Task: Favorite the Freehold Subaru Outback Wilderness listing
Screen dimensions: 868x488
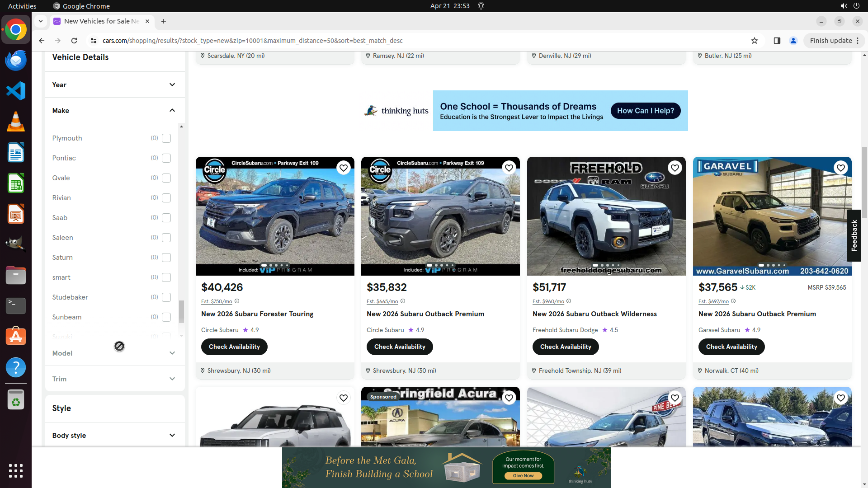Action: 675,168
